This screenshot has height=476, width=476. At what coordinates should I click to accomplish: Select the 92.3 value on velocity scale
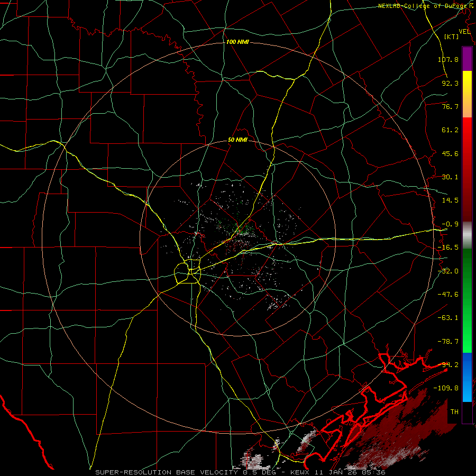coord(450,83)
